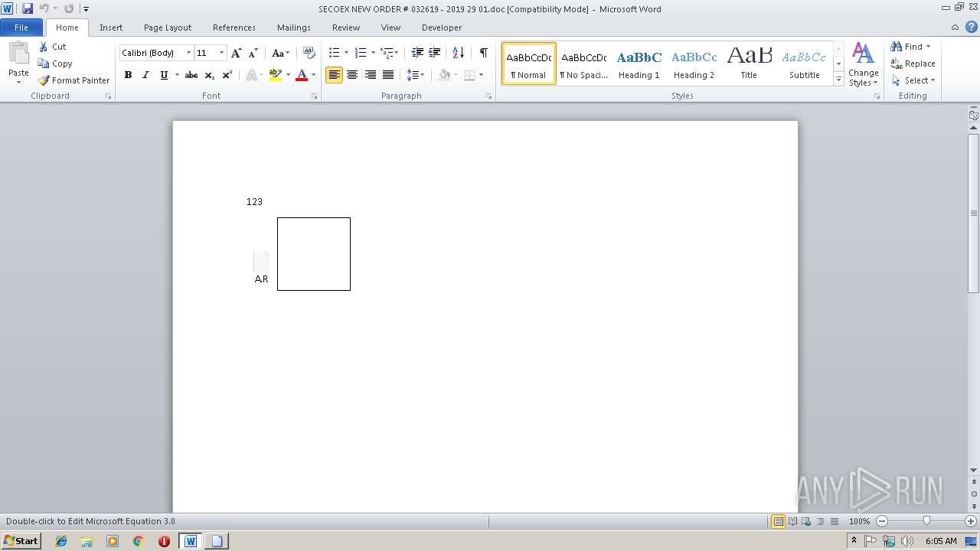Click the Center alignment icon

352,75
